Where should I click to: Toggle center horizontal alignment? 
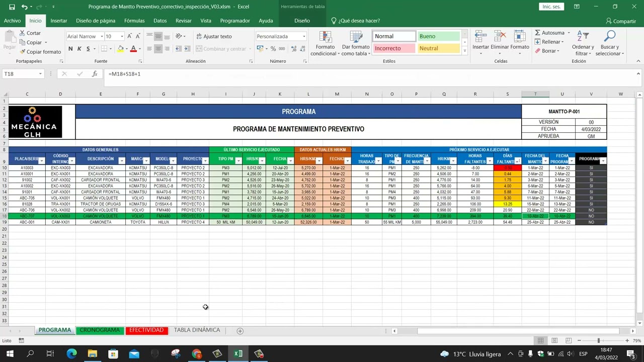[158, 49]
